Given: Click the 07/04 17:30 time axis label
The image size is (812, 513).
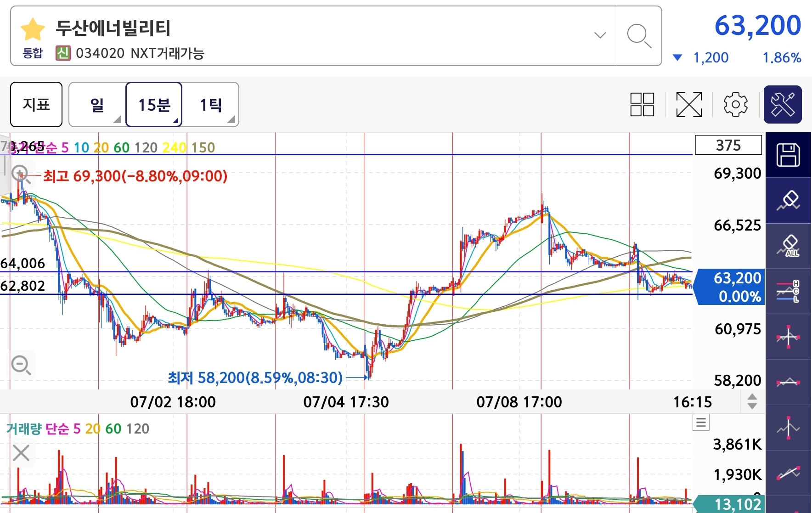Looking at the screenshot, I should 346,402.
